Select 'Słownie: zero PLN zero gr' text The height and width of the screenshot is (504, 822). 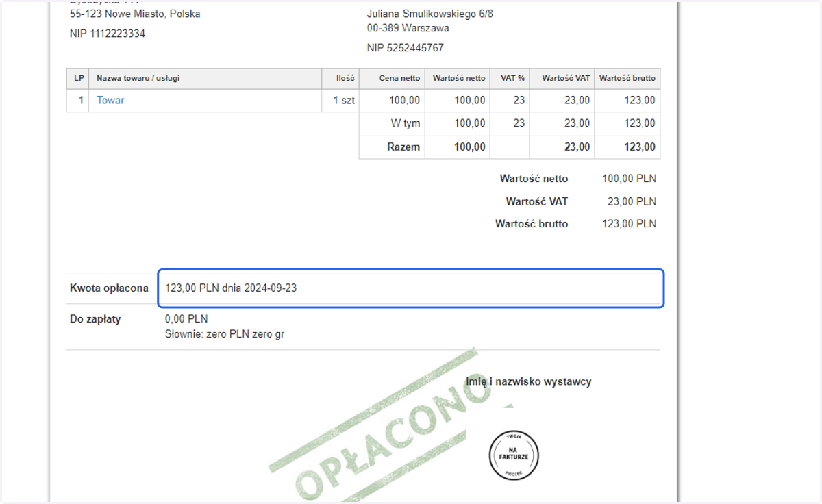pos(225,335)
